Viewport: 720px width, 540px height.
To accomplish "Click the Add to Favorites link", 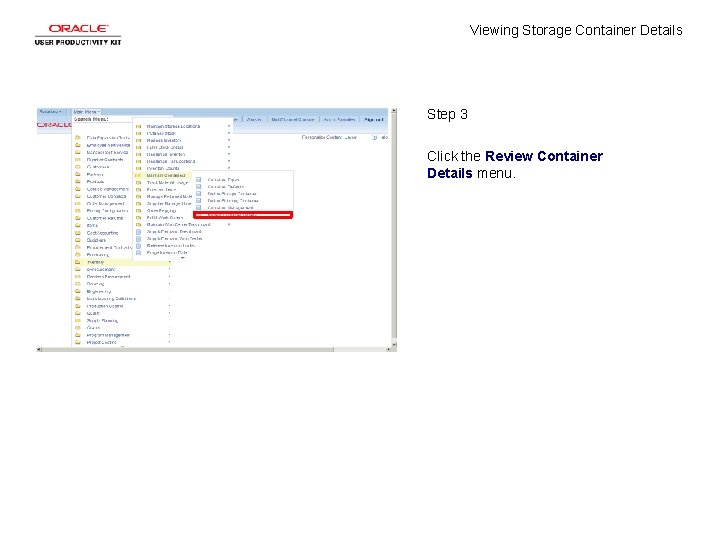I will tap(339, 119).
